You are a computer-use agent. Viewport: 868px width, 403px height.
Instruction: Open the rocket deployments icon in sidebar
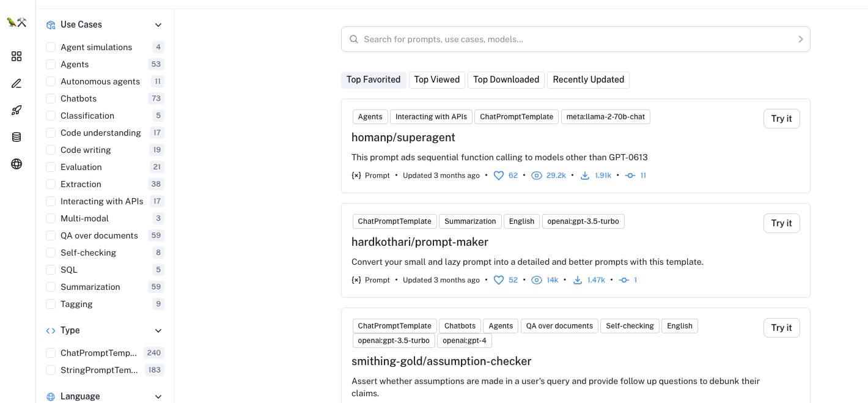(17, 111)
